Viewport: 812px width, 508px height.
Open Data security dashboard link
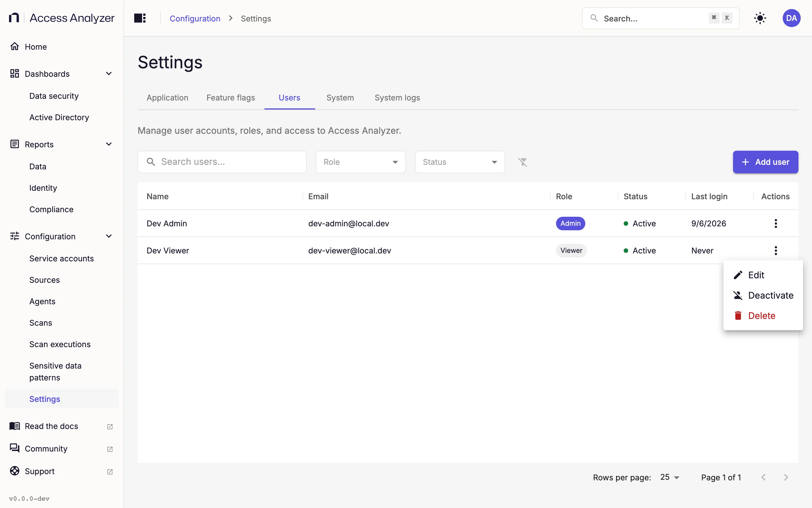(x=54, y=96)
